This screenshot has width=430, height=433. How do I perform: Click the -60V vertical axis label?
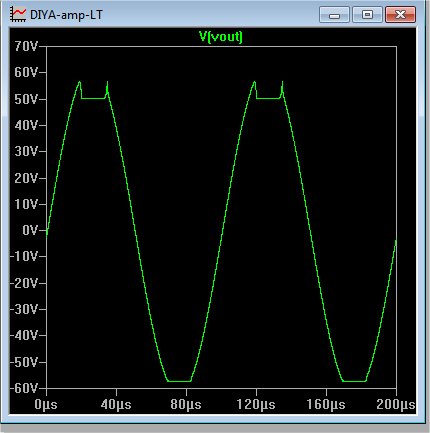pyautogui.click(x=24, y=388)
